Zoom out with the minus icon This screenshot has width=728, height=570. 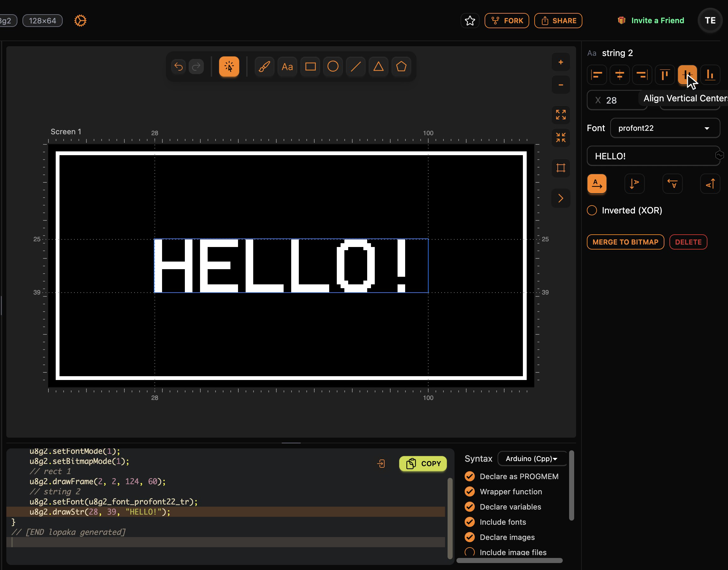pos(561,85)
